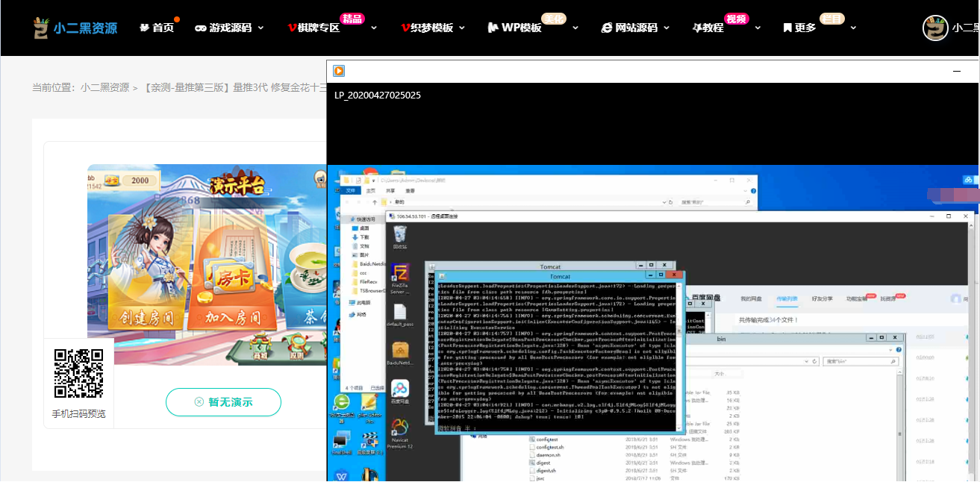
Task: Minimize the video player popup
Action: point(957,71)
